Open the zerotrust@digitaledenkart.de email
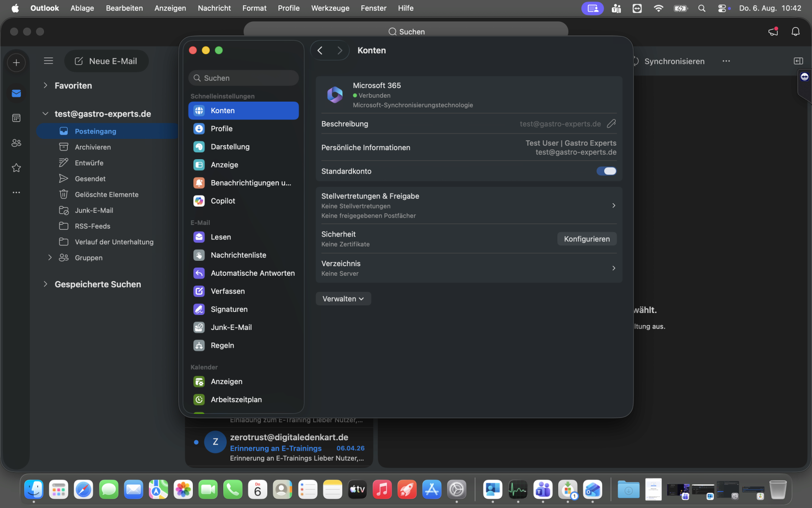The image size is (812, 508). pos(279,447)
